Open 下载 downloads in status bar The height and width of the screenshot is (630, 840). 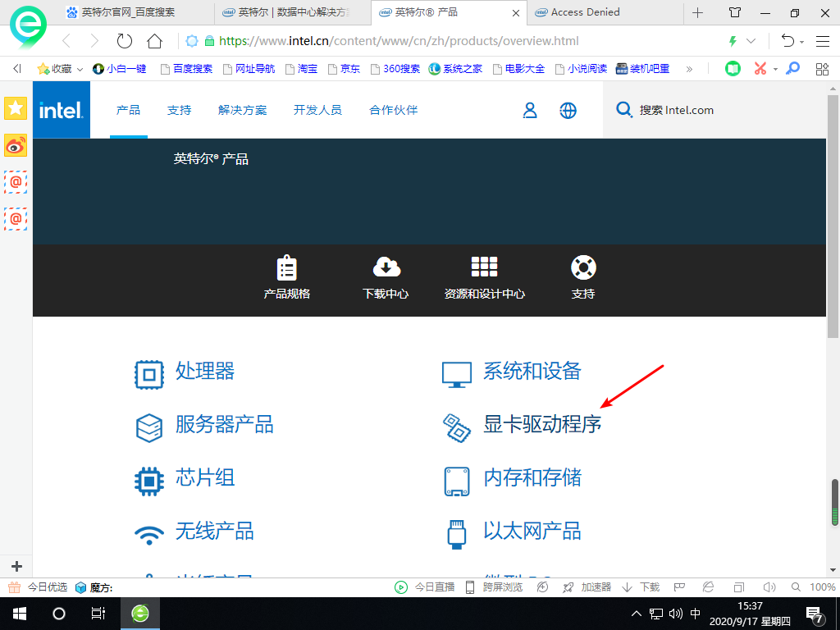[x=641, y=587]
